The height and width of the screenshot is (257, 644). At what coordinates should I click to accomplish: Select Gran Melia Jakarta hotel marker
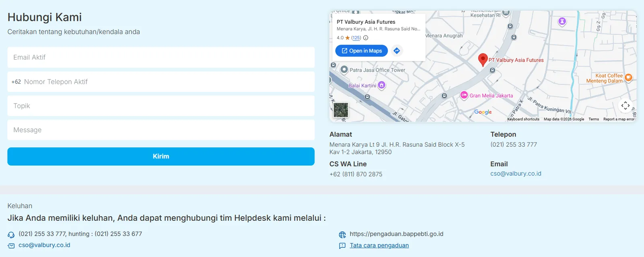pyautogui.click(x=464, y=95)
